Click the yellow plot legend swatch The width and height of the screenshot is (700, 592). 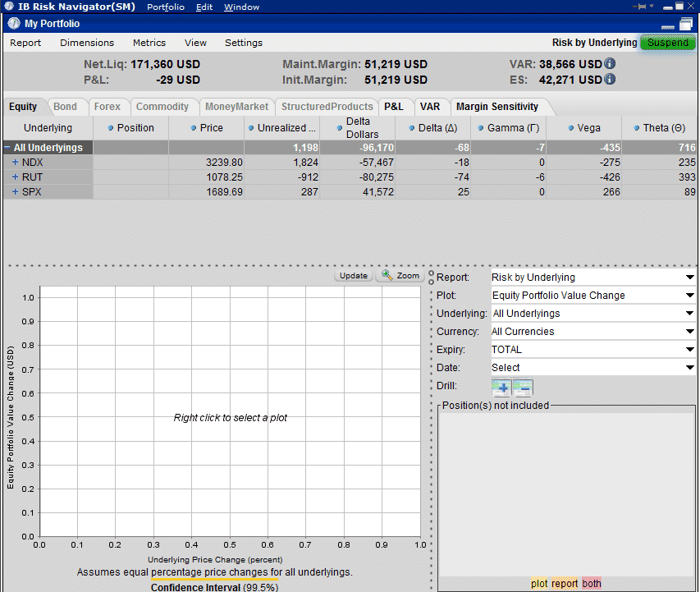(539, 584)
